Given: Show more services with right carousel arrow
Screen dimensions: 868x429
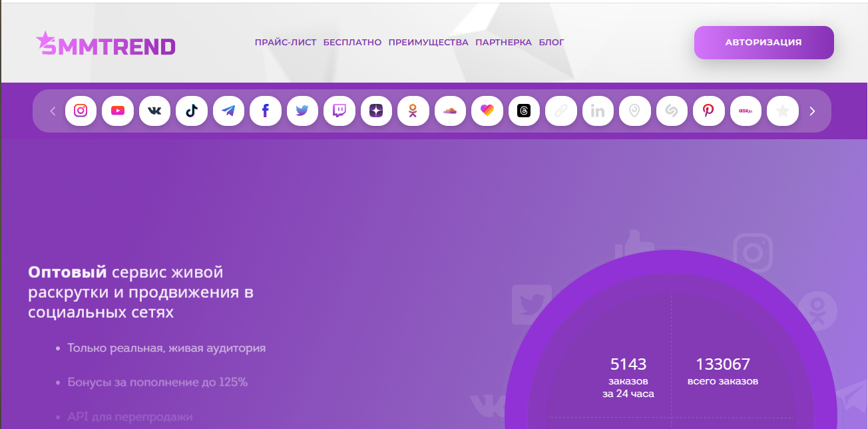Looking at the screenshot, I should 812,111.
